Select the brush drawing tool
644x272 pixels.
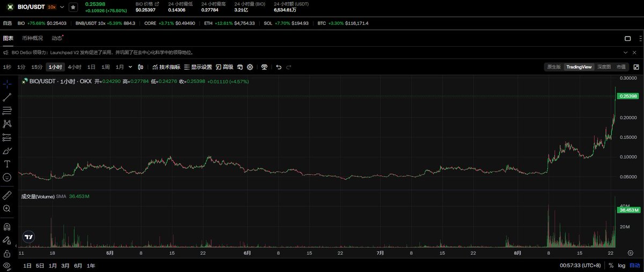coord(7,151)
